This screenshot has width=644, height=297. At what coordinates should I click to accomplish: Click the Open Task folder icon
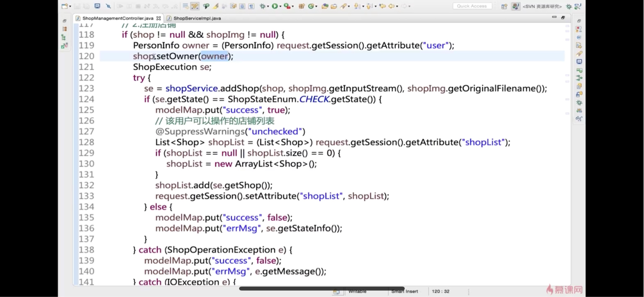334,6
